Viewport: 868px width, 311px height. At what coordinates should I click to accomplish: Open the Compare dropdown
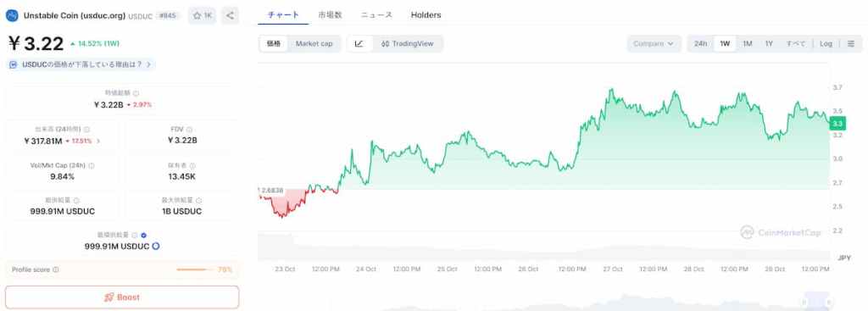(654, 44)
